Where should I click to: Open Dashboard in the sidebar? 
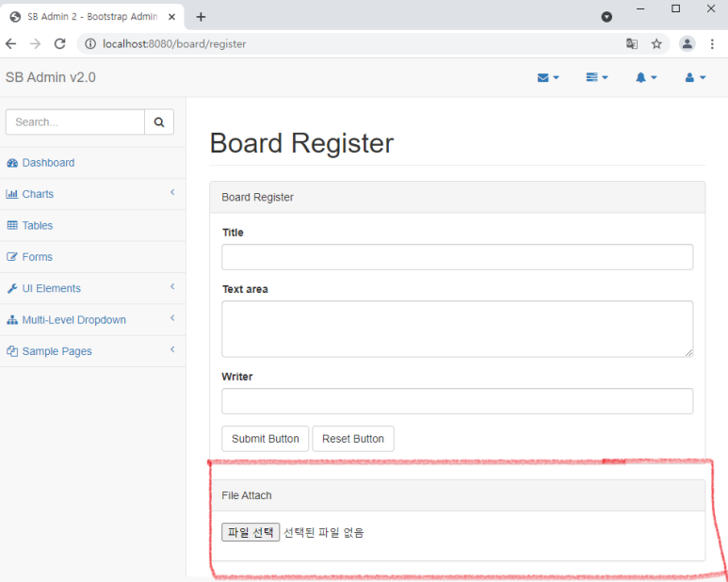click(93, 163)
